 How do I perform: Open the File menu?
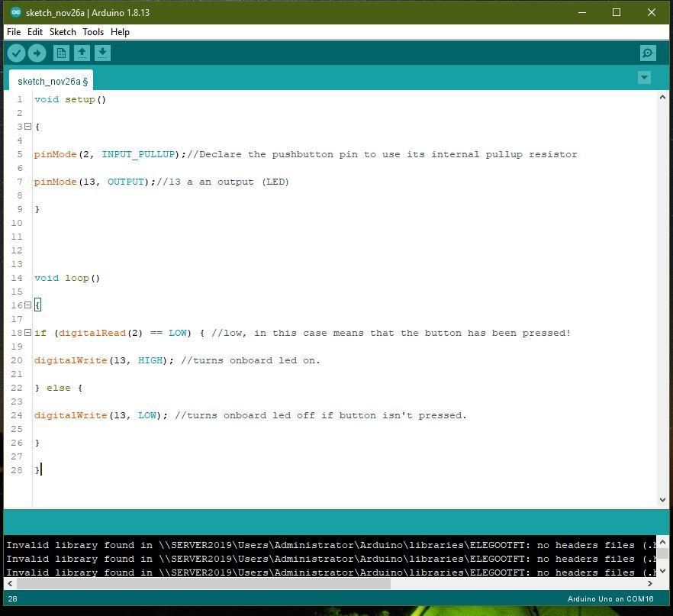tap(14, 32)
